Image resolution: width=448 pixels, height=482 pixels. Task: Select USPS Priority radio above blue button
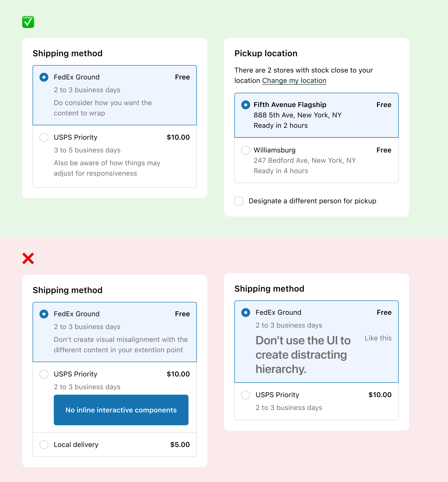click(44, 374)
